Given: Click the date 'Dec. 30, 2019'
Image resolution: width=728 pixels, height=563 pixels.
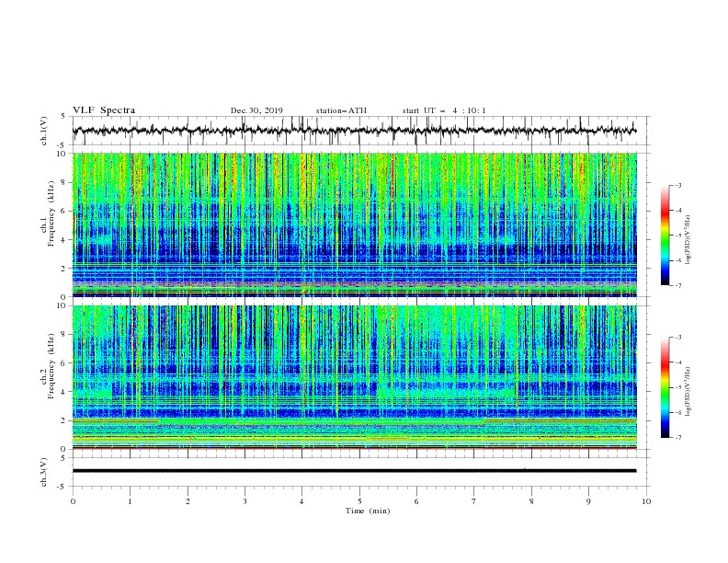Looking at the screenshot, I should coord(256,110).
